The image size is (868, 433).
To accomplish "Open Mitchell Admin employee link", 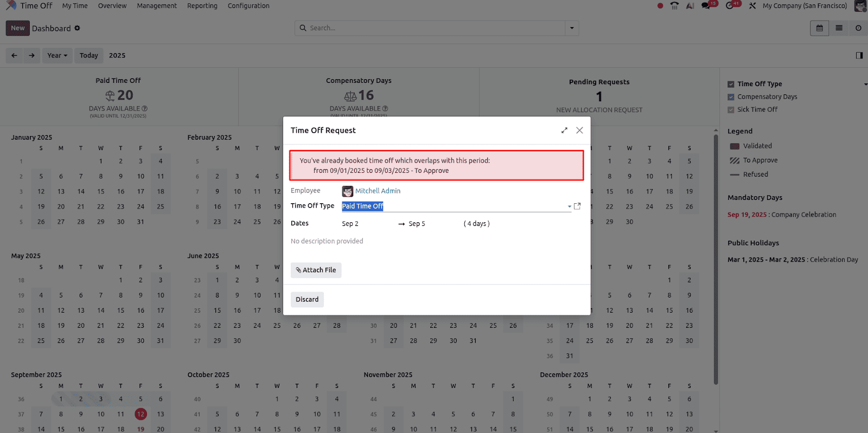I will pos(378,191).
